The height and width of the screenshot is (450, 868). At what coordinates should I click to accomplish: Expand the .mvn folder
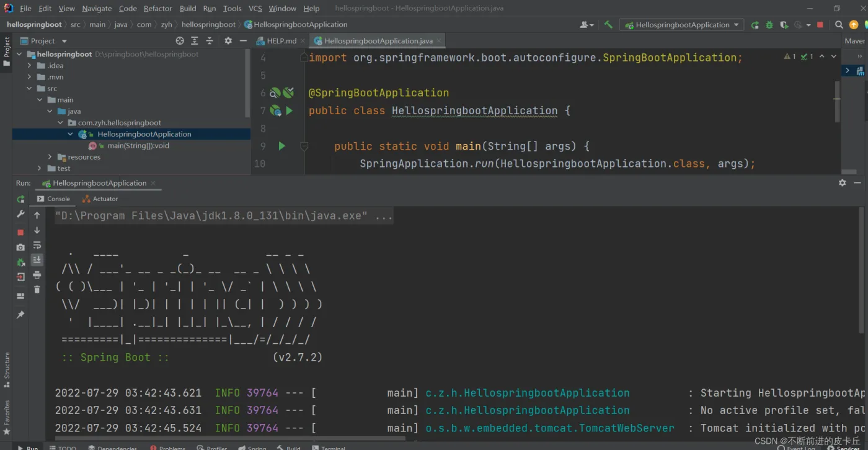(x=30, y=77)
